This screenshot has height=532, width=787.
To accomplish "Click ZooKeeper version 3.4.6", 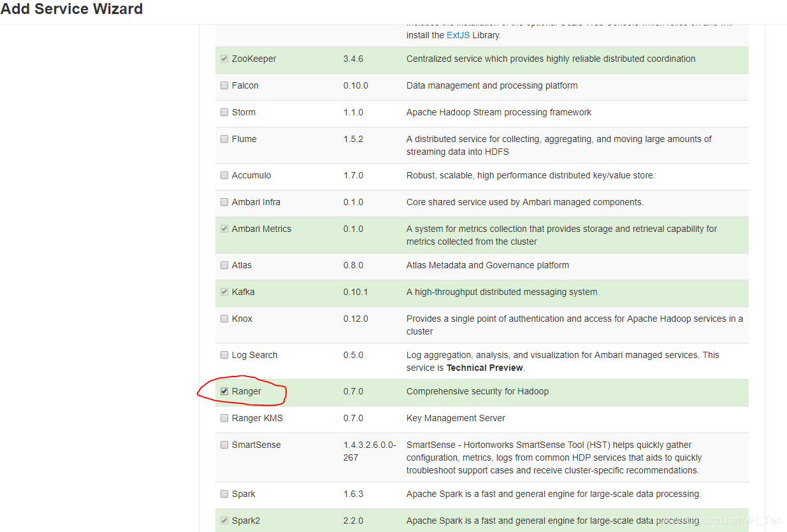I will coord(353,59).
